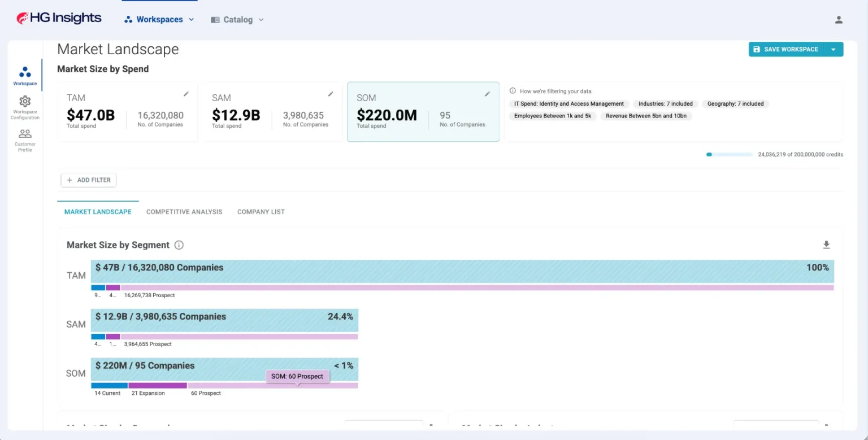Click the Add Filter button

click(x=89, y=180)
